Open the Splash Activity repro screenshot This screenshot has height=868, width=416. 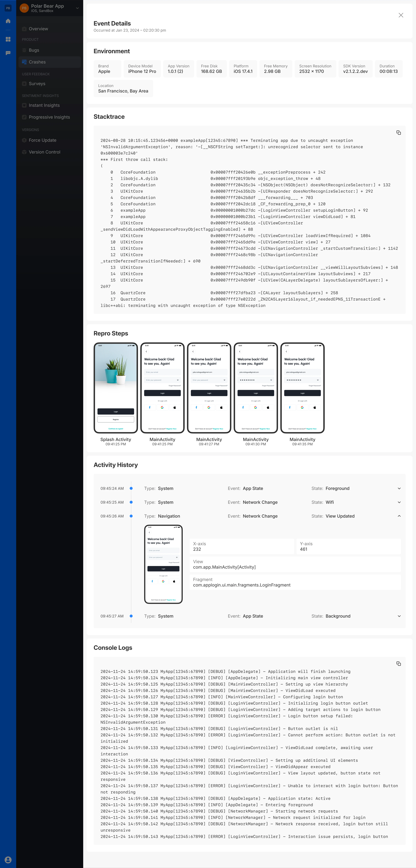(x=116, y=388)
